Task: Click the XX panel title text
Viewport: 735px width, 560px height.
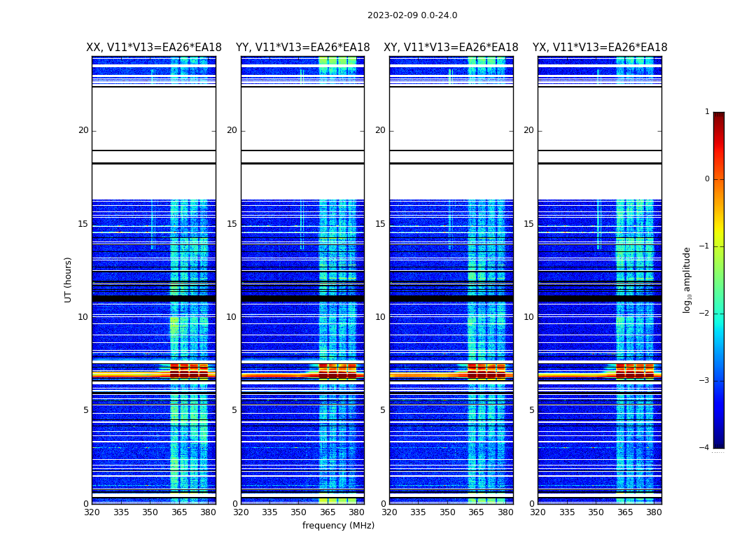Action: click(x=154, y=48)
